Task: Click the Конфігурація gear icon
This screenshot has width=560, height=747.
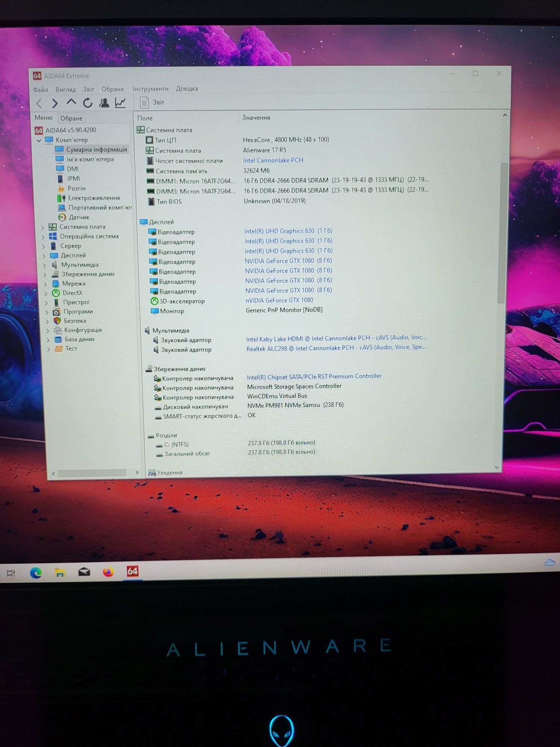Action: point(58,330)
